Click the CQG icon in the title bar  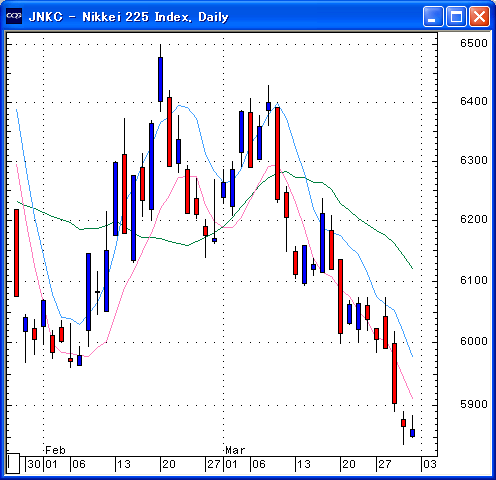pos(14,16)
